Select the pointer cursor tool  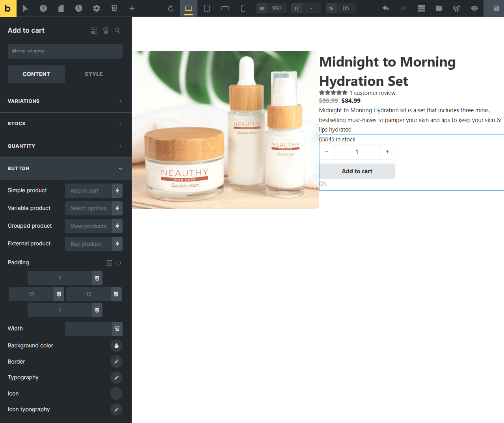click(26, 8)
